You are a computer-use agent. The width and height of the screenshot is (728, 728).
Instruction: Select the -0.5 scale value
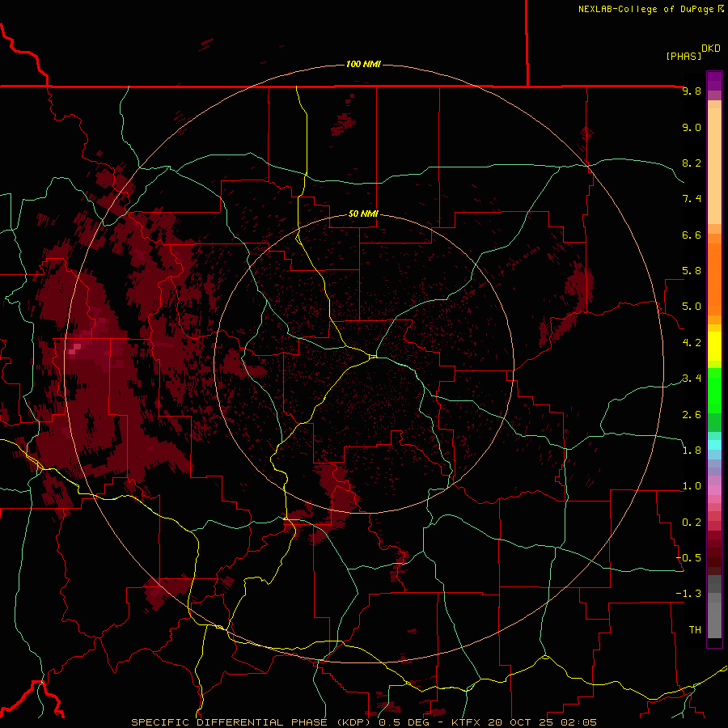689,558
